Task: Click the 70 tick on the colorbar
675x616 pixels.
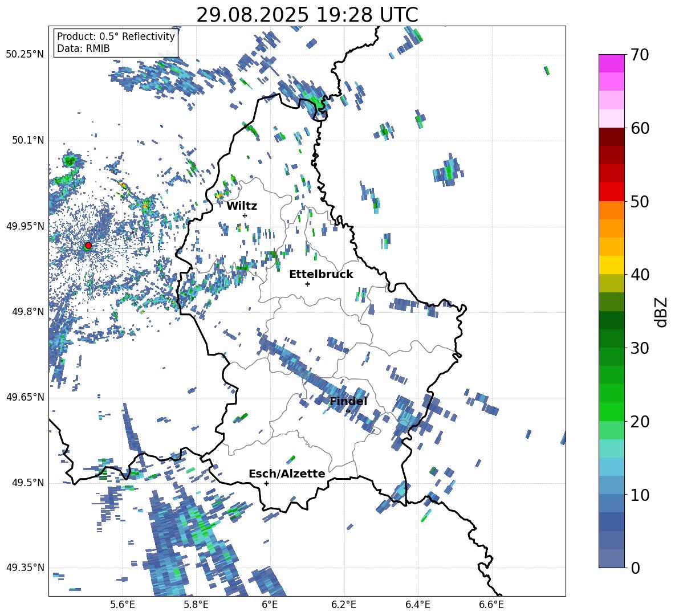Action: [x=640, y=55]
